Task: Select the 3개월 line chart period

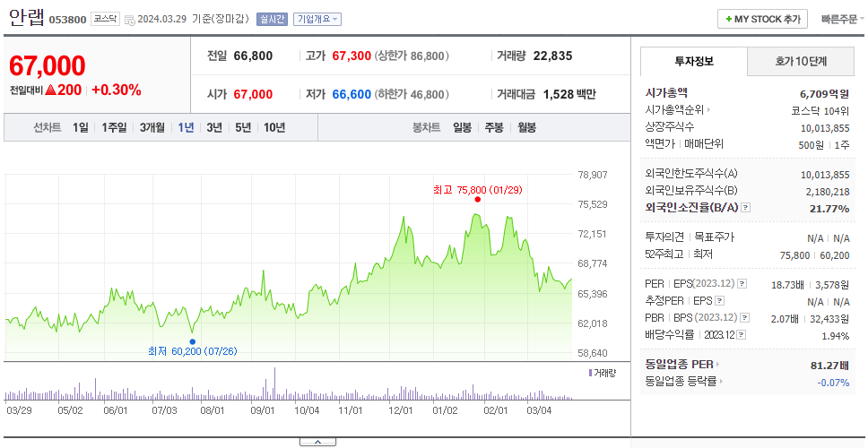Action: point(152,128)
